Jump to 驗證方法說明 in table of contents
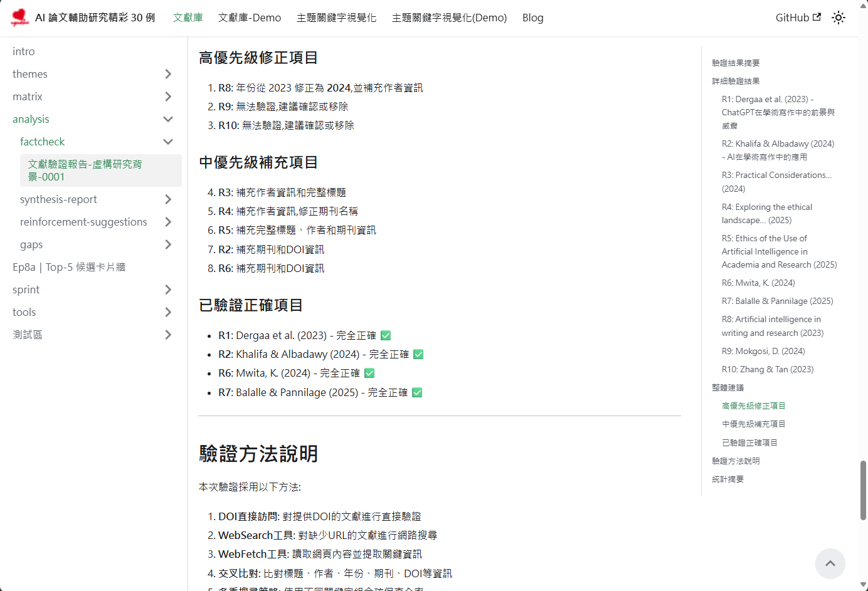Screen dimensions: 868x591 click(736, 461)
